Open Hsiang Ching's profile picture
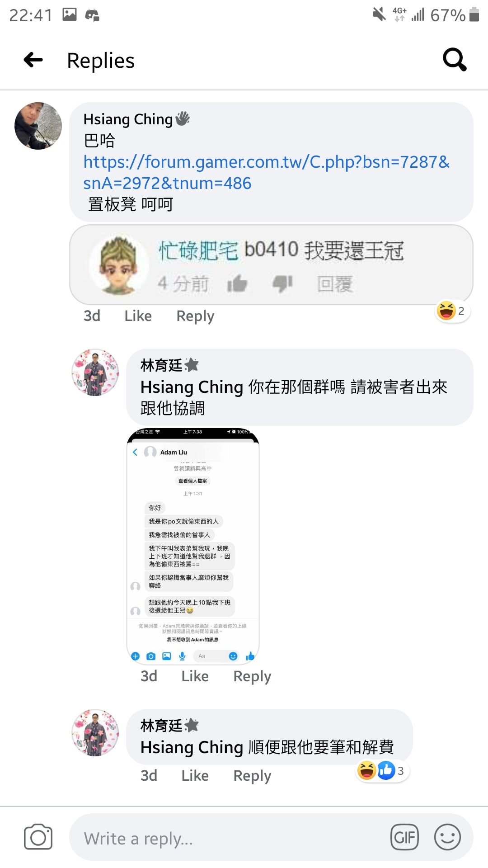 point(38,126)
